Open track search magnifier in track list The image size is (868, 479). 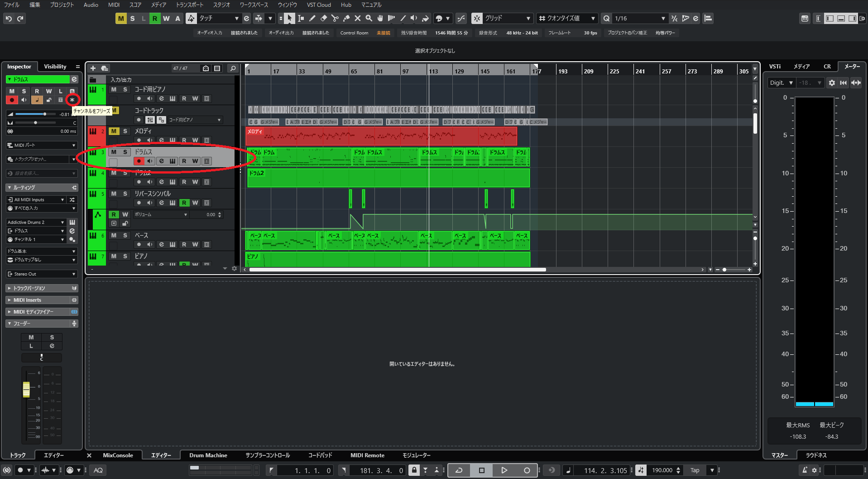tap(233, 68)
